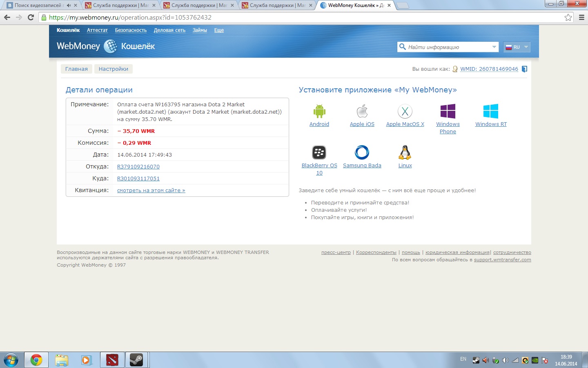The width and height of the screenshot is (588, 368).
Task: Open the Apple MacOS X icon
Action: click(x=405, y=111)
